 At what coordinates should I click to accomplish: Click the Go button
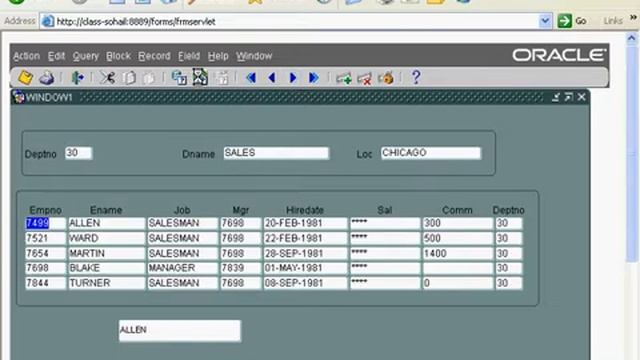point(572,21)
